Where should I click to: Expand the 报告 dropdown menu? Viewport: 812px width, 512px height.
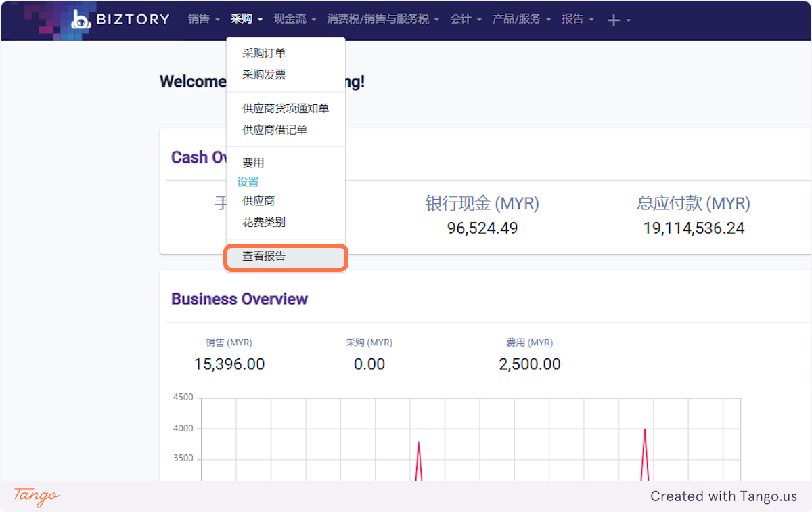pos(577,19)
